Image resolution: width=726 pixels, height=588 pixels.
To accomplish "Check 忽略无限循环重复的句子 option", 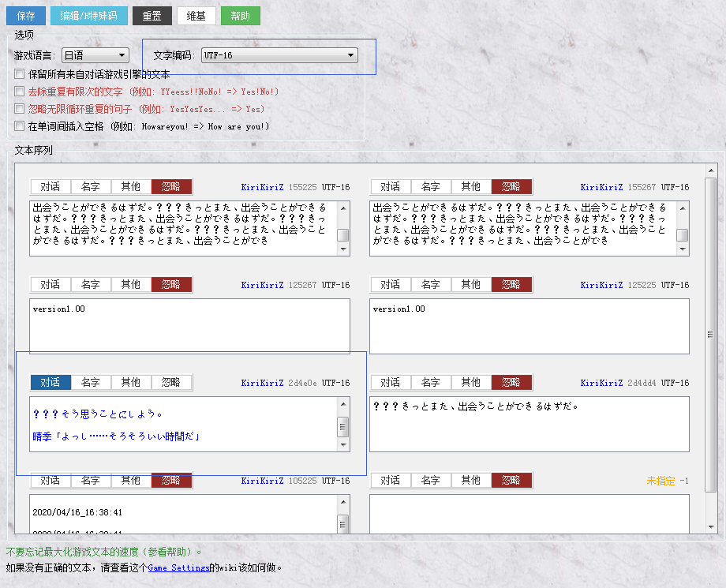I will click(20, 109).
